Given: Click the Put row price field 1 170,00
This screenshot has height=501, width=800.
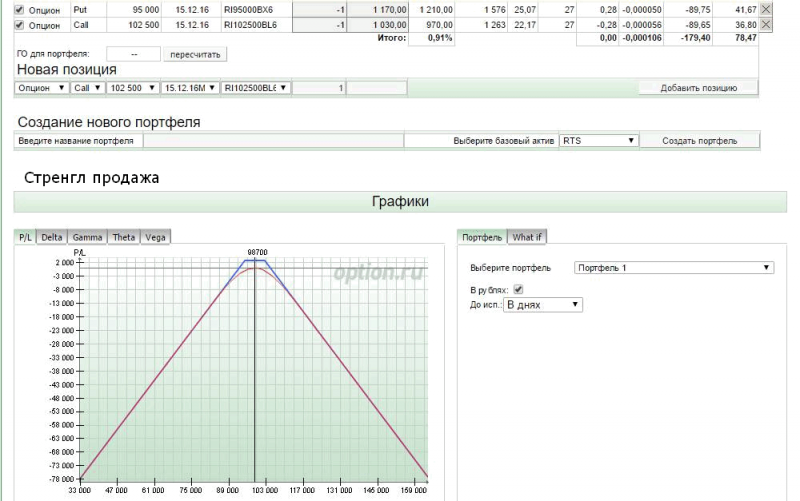Looking at the screenshot, I should click(x=378, y=10).
